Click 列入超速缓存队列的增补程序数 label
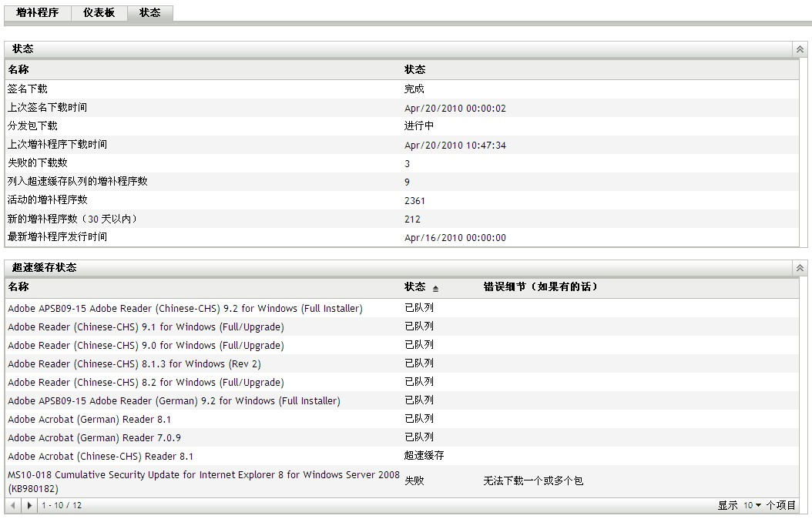 (78, 182)
